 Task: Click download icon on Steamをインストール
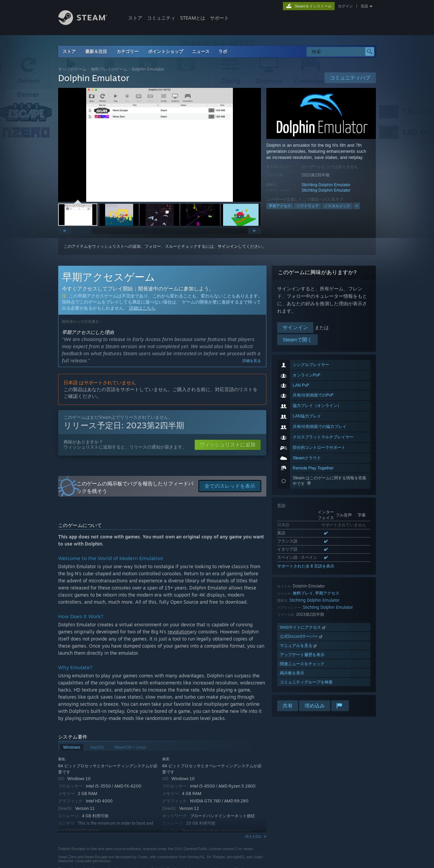point(289,6)
